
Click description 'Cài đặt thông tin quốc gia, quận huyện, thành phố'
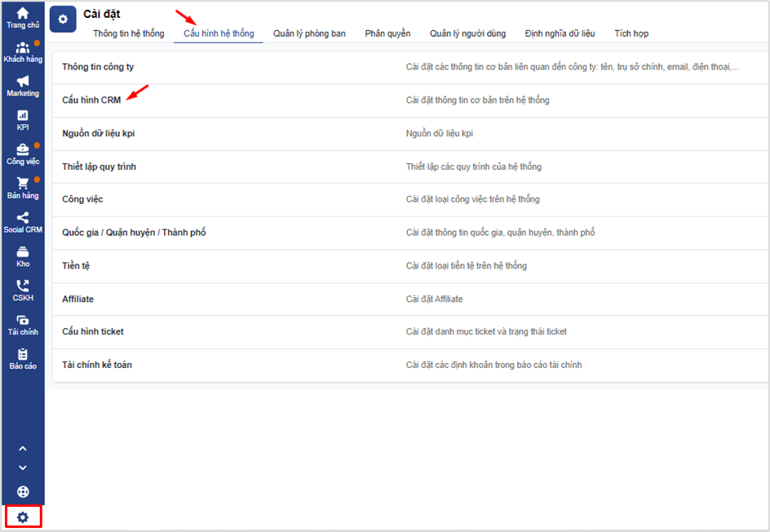point(500,233)
